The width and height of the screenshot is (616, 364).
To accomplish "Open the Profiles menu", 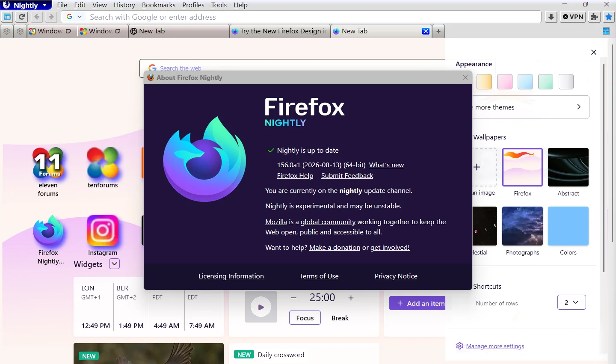I will point(193,5).
